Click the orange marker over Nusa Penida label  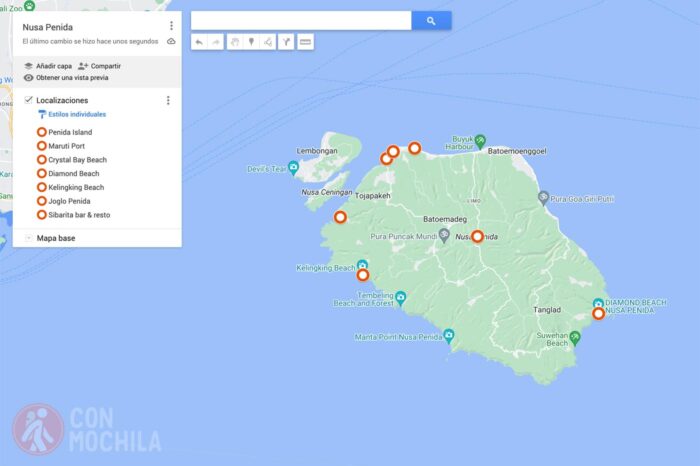477,236
